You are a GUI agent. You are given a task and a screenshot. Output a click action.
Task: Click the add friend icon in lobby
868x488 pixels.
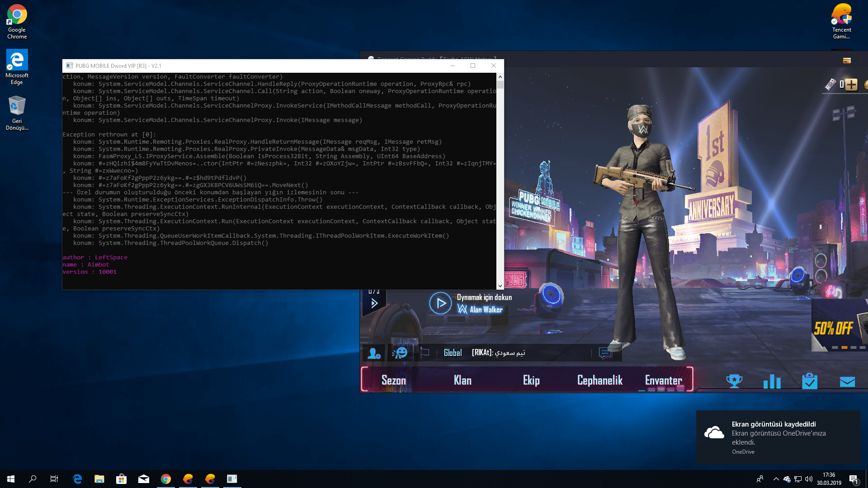[374, 353]
